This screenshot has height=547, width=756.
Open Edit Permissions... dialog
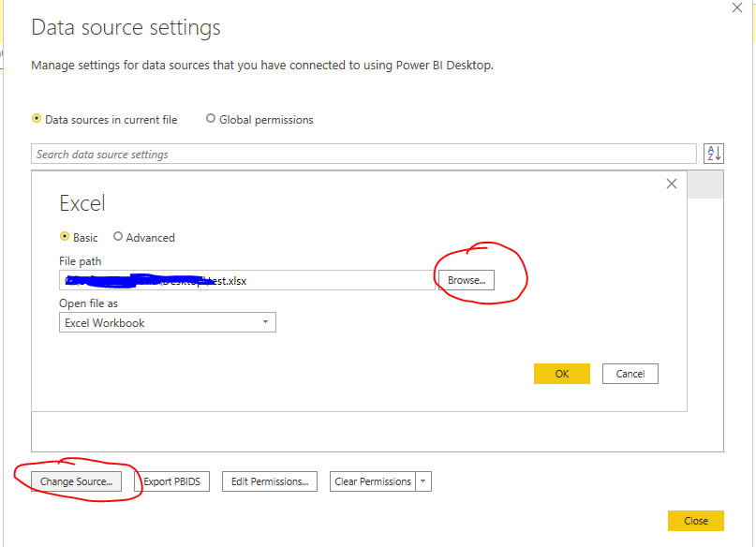click(270, 481)
